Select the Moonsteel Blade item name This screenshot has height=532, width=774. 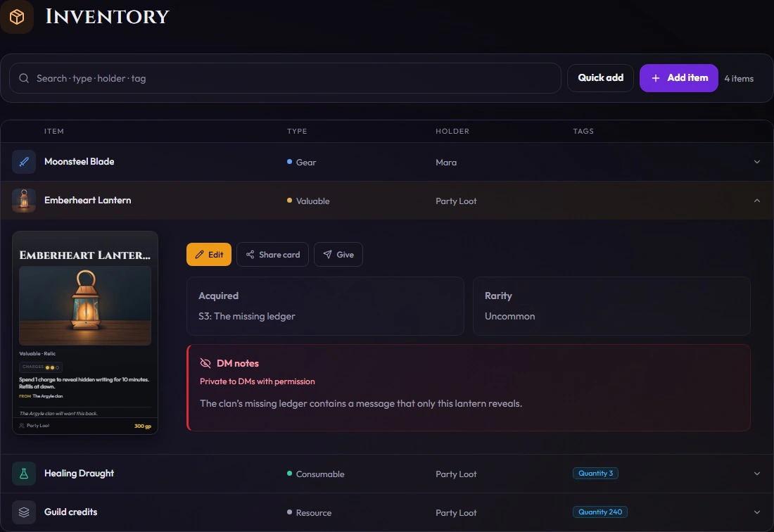click(x=79, y=162)
